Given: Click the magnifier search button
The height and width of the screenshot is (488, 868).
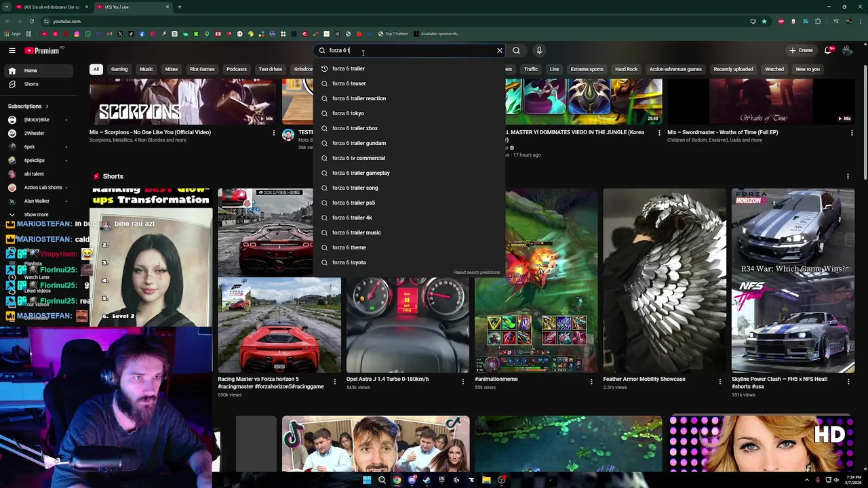Looking at the screenshot, I should click(x=517, y=50).
